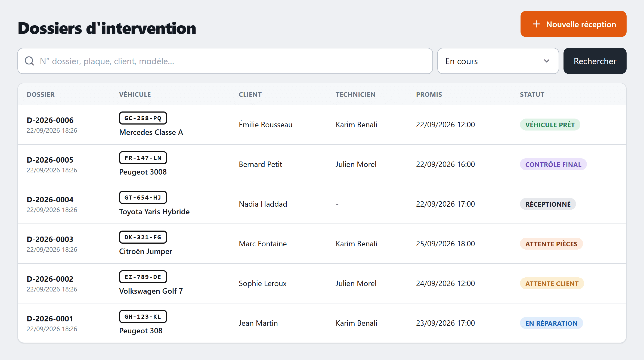Click vehicle Peugeot 3008

143,172
